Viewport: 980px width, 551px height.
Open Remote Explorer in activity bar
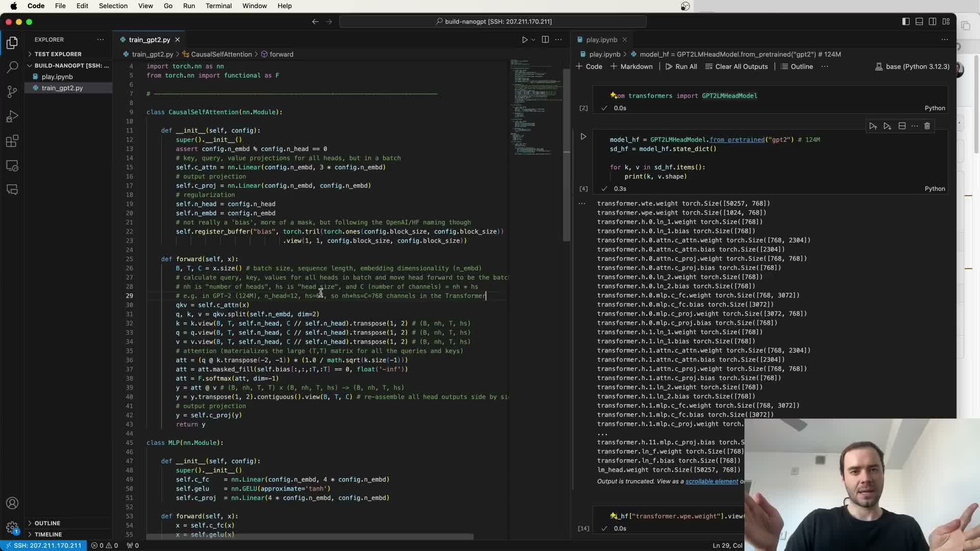point(12,166)
